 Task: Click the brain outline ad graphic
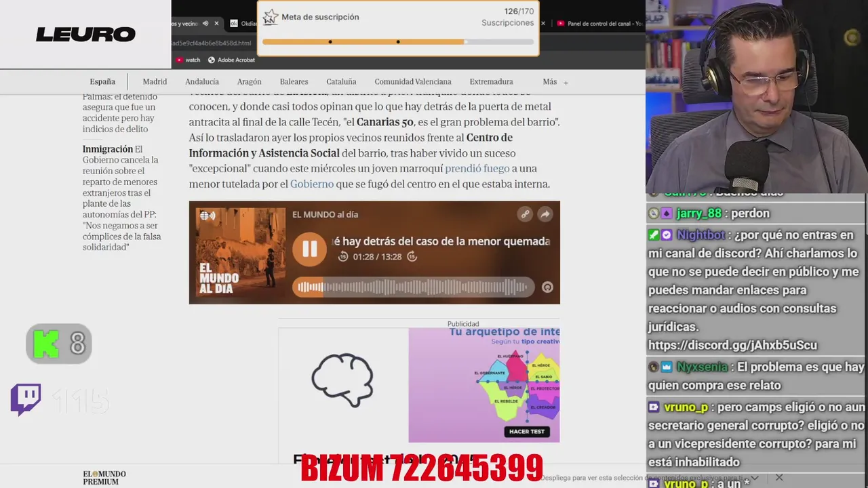pos(342,380)
